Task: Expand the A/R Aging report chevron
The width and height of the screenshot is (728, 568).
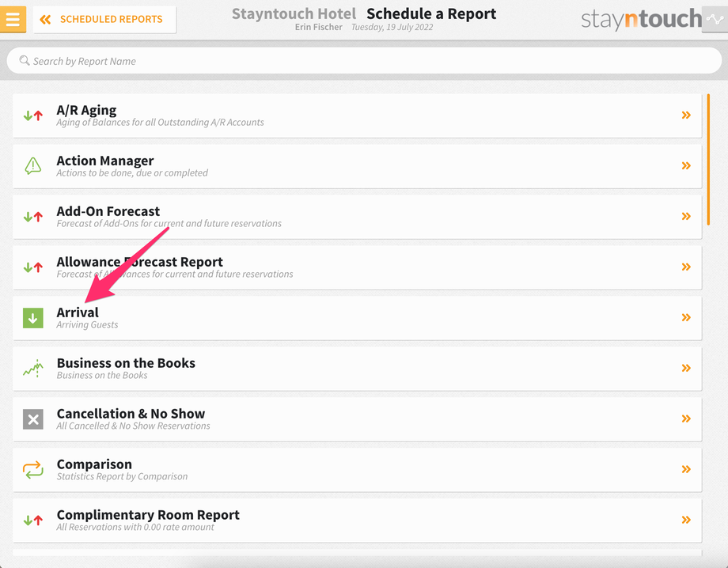Action: 686,115
